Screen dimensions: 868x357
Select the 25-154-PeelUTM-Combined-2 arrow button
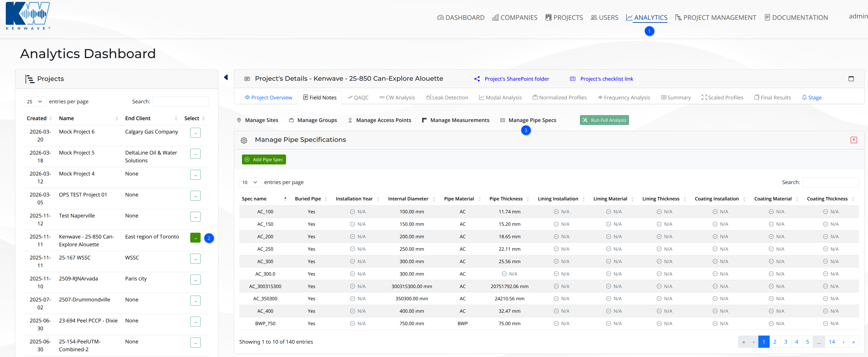(x=196, y=342)
